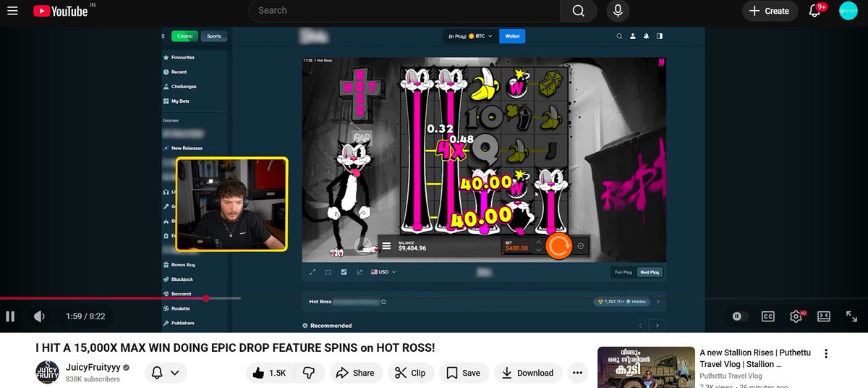Select Casino tab in the video
Screen dimensions: 868x388
pyautogui.click(x=185, y=36)
